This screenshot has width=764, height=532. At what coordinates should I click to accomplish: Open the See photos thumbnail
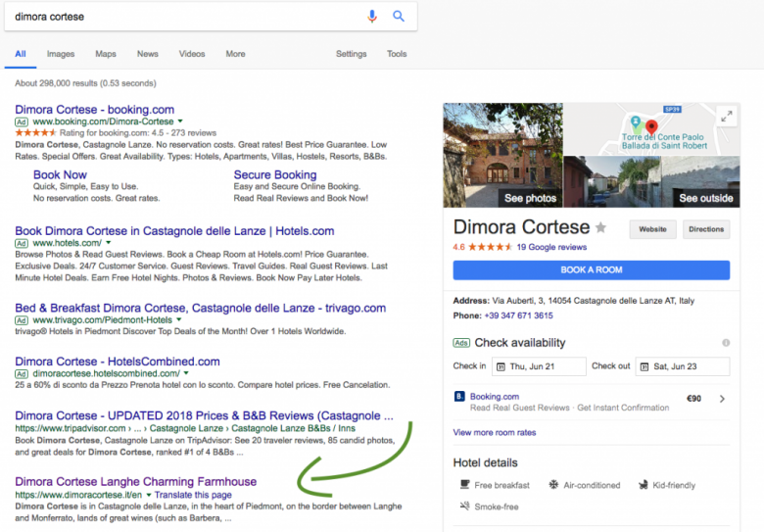tap(502, 155)
